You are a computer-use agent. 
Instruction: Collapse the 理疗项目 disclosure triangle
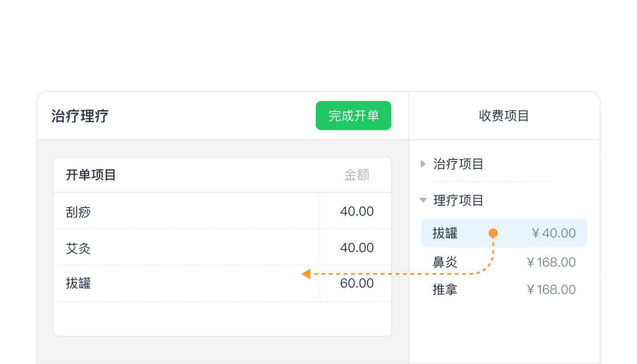(x=423, y=200)
